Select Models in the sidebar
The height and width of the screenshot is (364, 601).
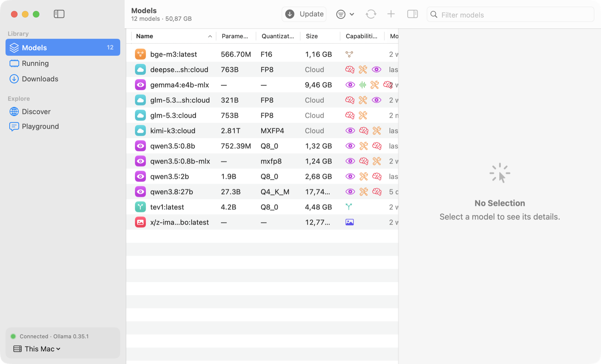click(63, 47)
